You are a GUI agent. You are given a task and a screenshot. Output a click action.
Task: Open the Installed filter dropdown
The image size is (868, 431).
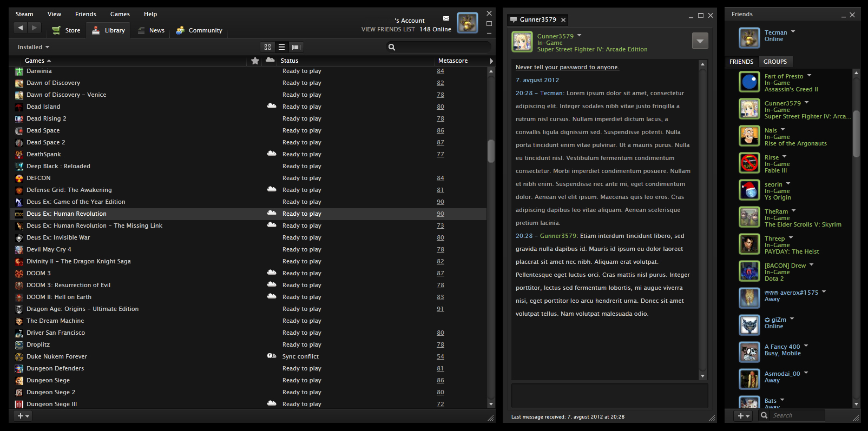click(33, 47)
